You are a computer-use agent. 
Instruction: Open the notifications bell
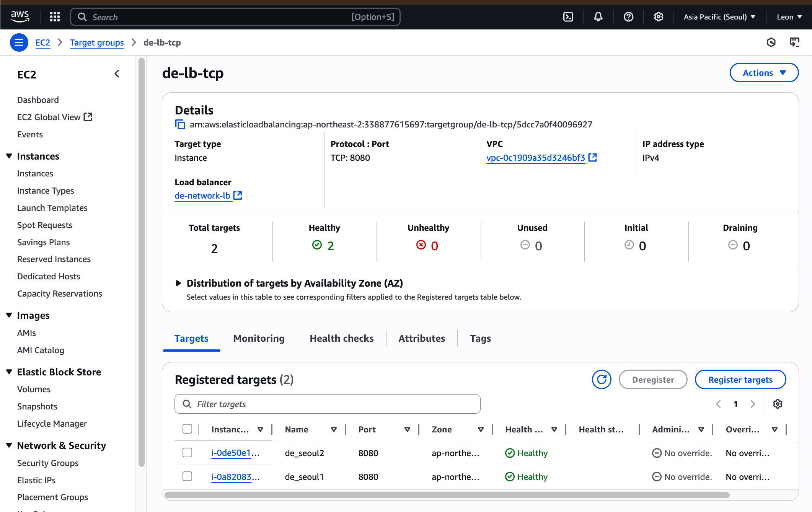coord(598,17)
